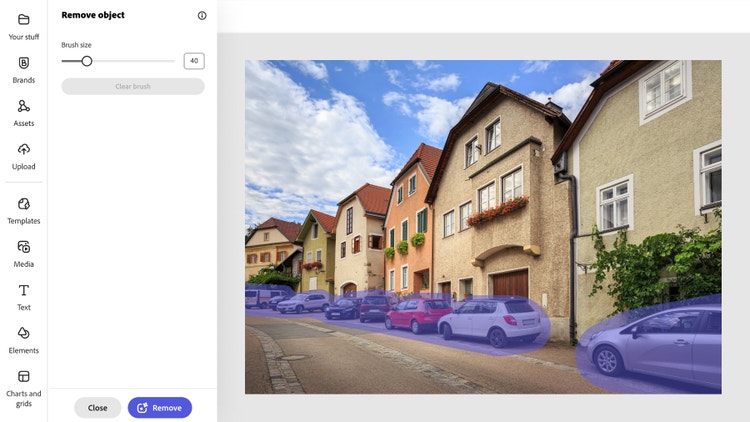Click the Brush size label
Screen dimensions: 750x422
[x=76, y=45]
